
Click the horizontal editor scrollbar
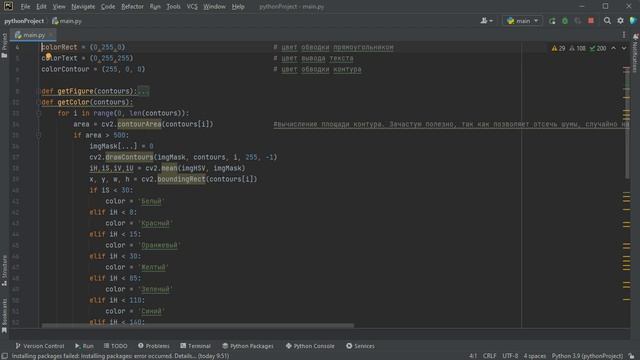tap(198, 326)
